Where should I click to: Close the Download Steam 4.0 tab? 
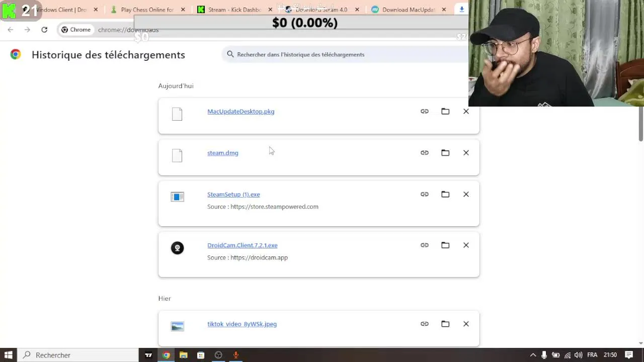[357, 10]
